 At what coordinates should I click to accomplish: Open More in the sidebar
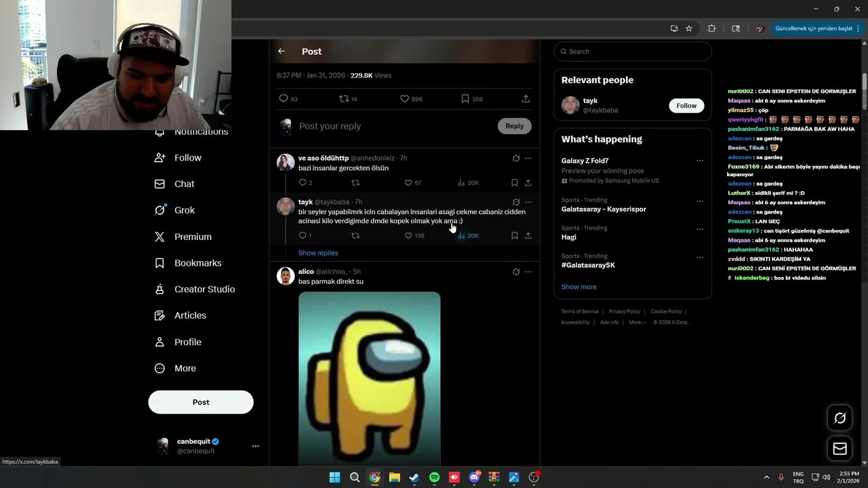click(175, 369)
